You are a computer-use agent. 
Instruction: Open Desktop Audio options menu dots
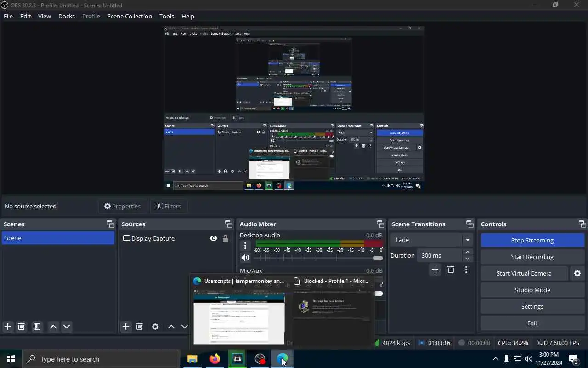click(x=245, y=246)
